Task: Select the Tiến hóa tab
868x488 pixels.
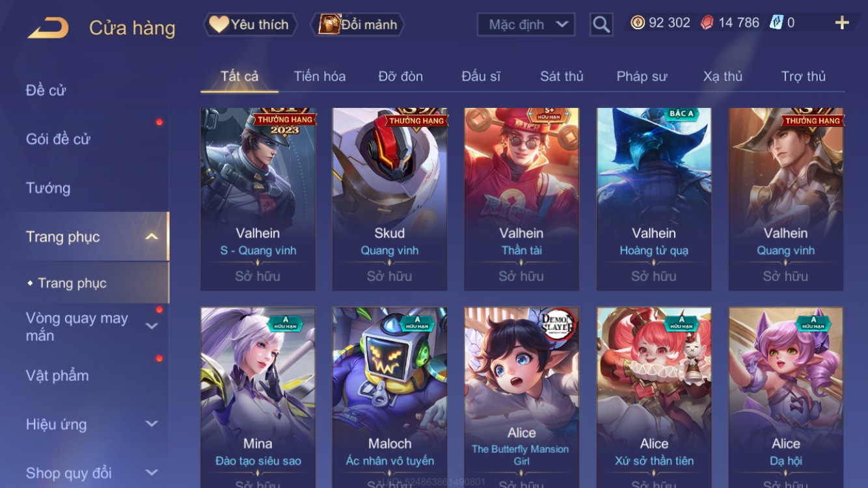Action: point(319,76)
